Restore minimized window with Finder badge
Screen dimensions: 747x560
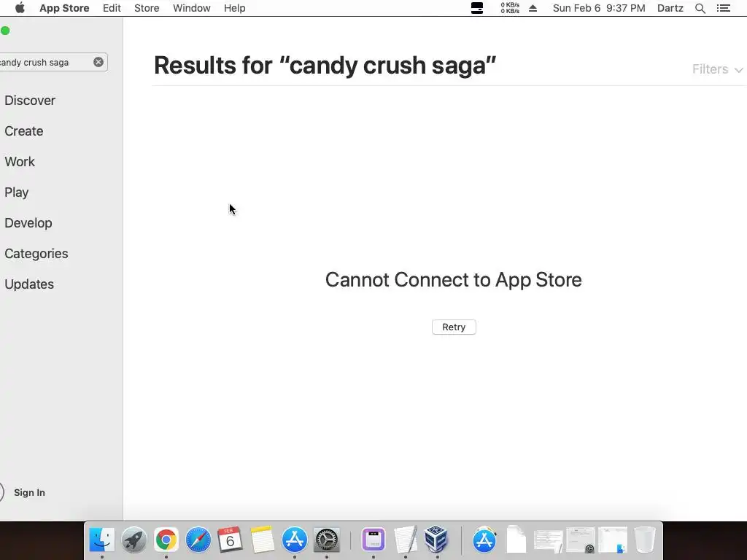pos(613,540)
